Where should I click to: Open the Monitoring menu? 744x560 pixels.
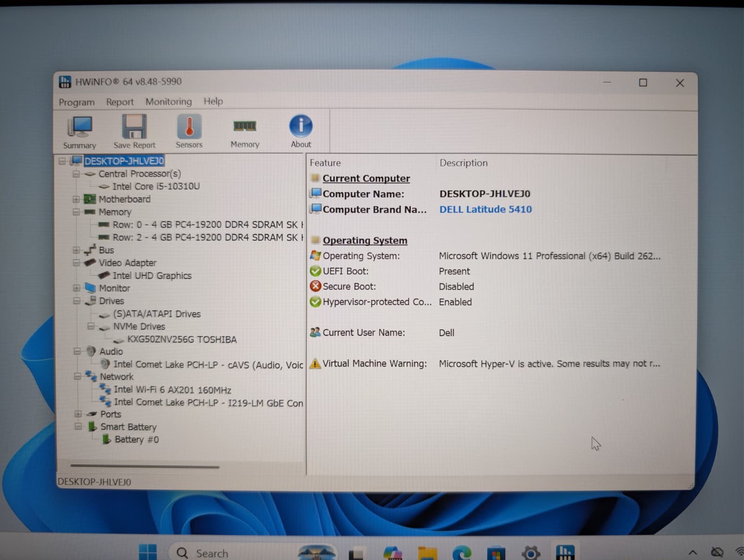pyautogui.click(x=169, y=101)
